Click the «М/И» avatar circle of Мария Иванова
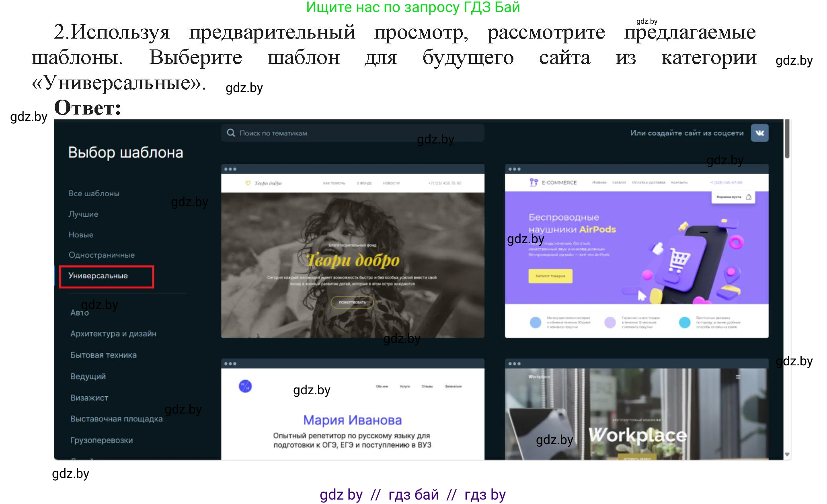Viewport: 827px width, 504px height. 245,386
